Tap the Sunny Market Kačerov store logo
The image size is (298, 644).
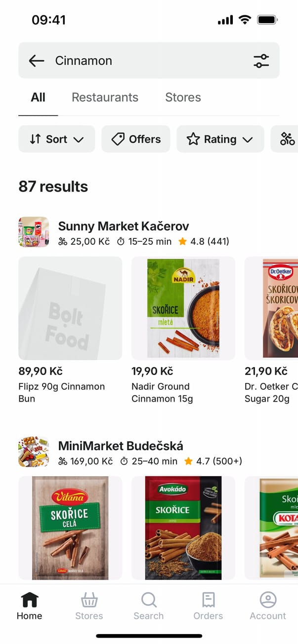(34, 231)
